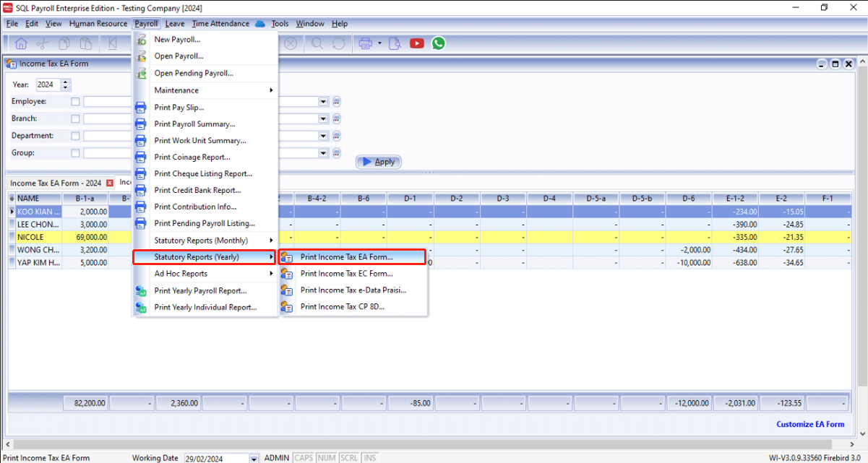Expand the Department dropdown arrow
The width and height of the screenshot is (868, 463).
click(x=323, y=136)
